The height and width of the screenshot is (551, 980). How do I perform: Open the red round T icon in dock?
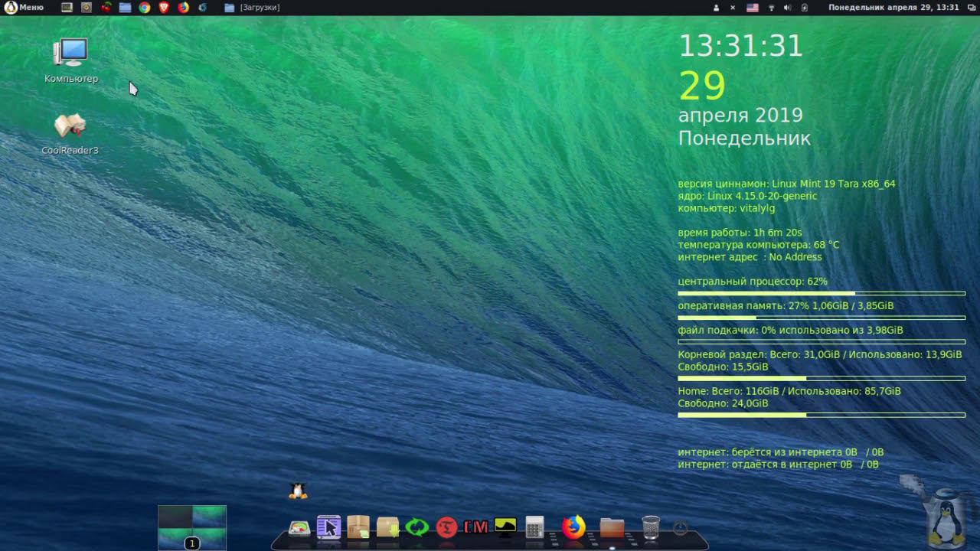(446, 527)
